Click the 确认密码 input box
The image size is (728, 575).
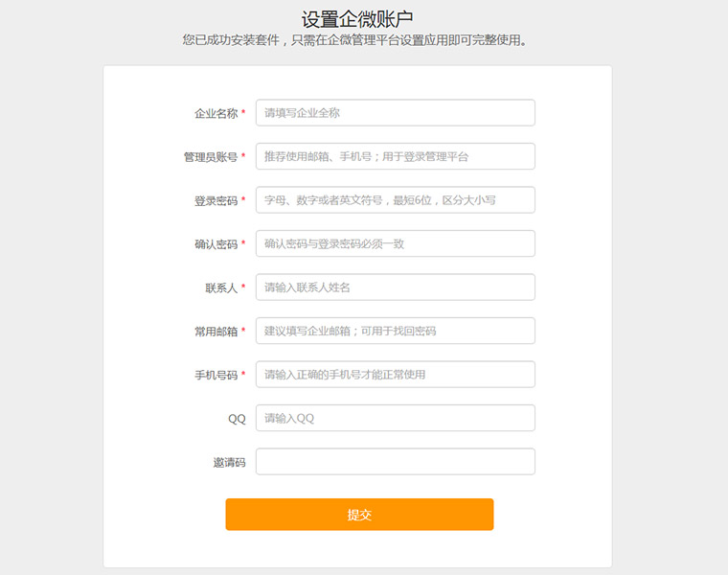tap(395, 243)
